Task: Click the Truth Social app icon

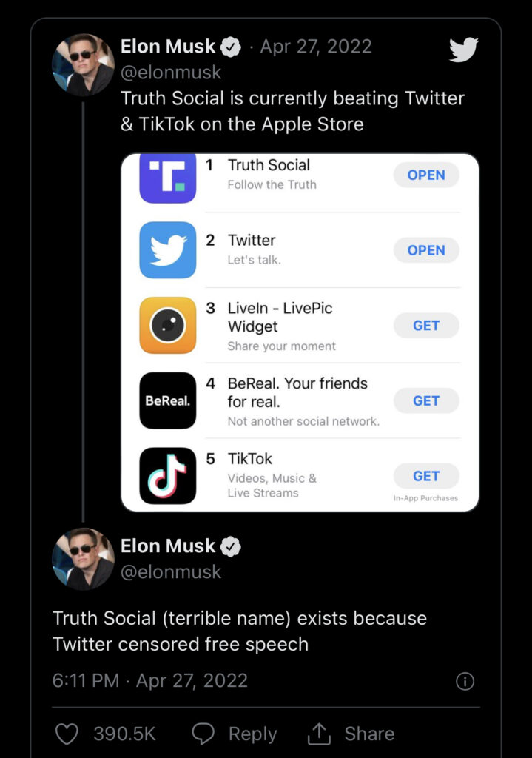Action: coord(168,178)
